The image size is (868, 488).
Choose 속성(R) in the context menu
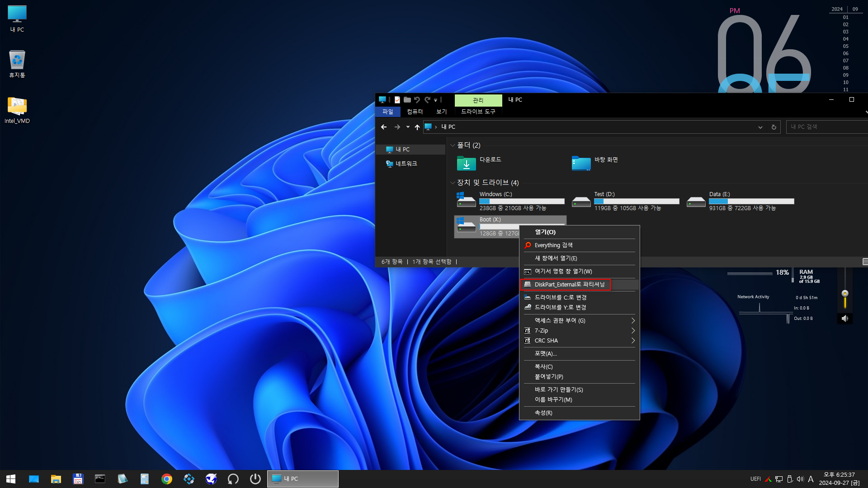579,413
